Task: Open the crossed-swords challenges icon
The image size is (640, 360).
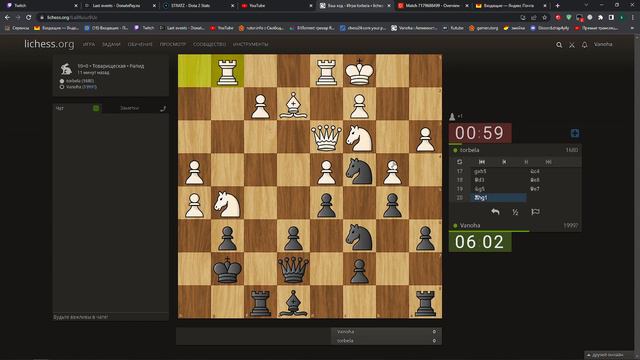Action: [x=572, y=45]
